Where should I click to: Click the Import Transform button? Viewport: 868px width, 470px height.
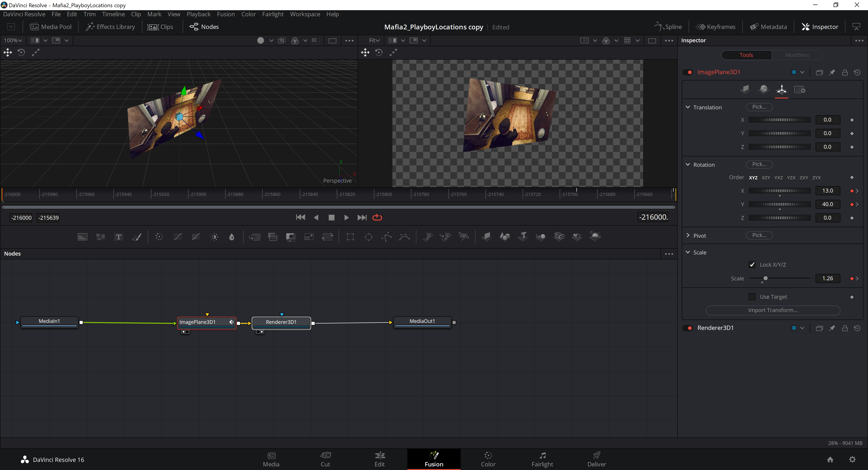click(x=773, y=310)
